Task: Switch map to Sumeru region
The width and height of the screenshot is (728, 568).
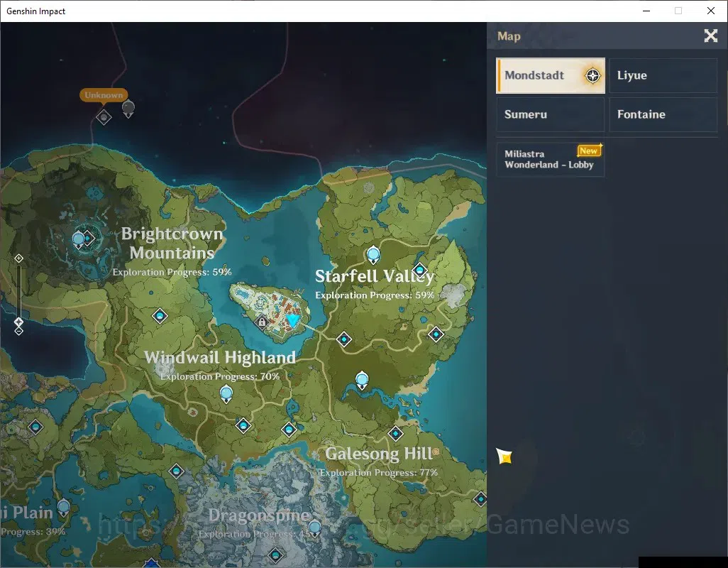Action: click(x=550, y=114)
